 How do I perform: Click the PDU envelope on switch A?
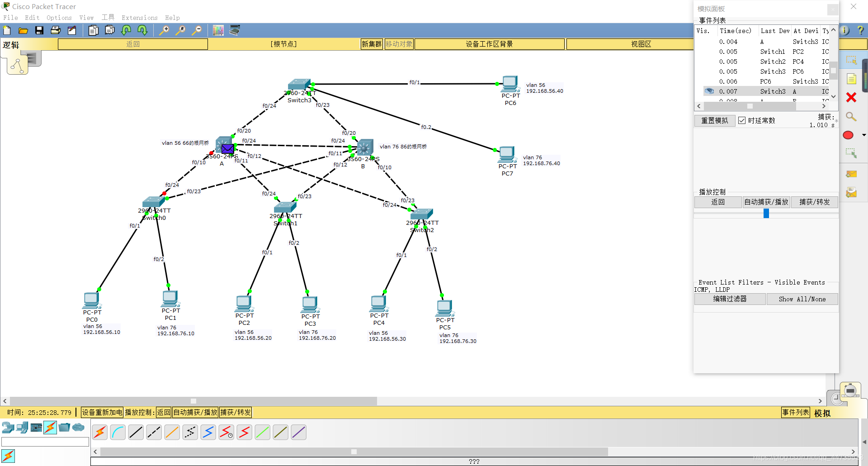click(x=228, y=148)
